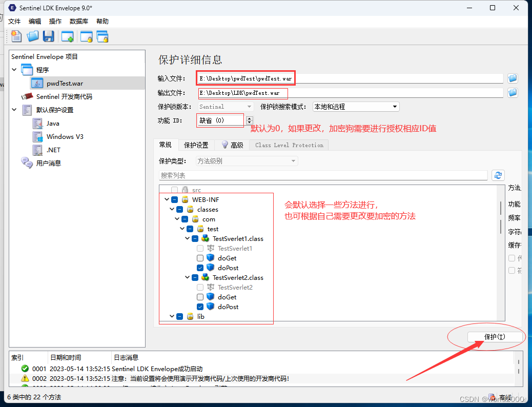Open Sentinel 开发商代码 item
The height and width of the screenshot is (407, 532).
[64, 97]
